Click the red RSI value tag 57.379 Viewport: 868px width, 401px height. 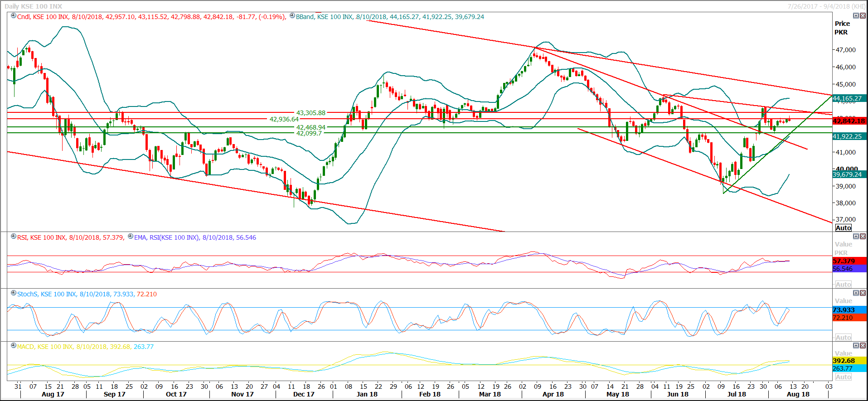[849, 261]
